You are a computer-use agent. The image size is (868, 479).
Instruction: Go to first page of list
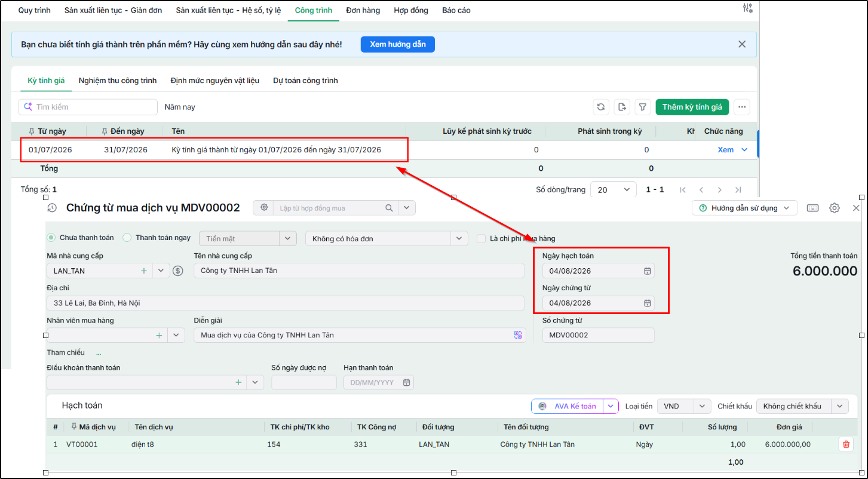point(683,190)
